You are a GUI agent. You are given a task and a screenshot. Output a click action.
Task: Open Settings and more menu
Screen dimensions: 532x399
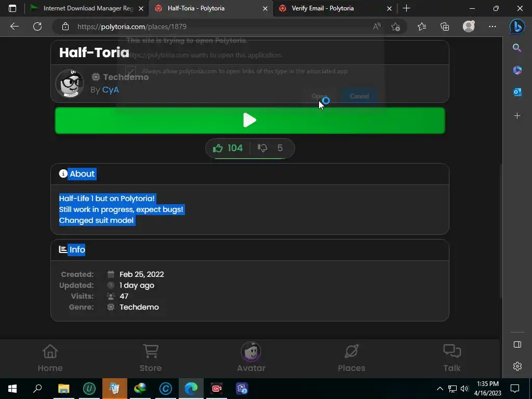click(x=493, y=26)
